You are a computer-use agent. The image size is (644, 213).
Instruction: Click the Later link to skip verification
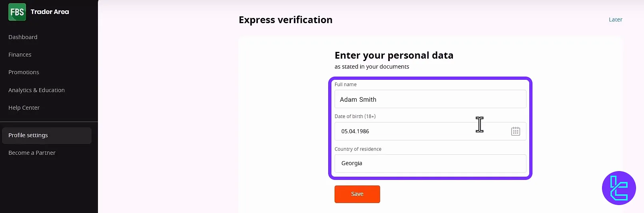pyautogui.click(x=615, y=20)
